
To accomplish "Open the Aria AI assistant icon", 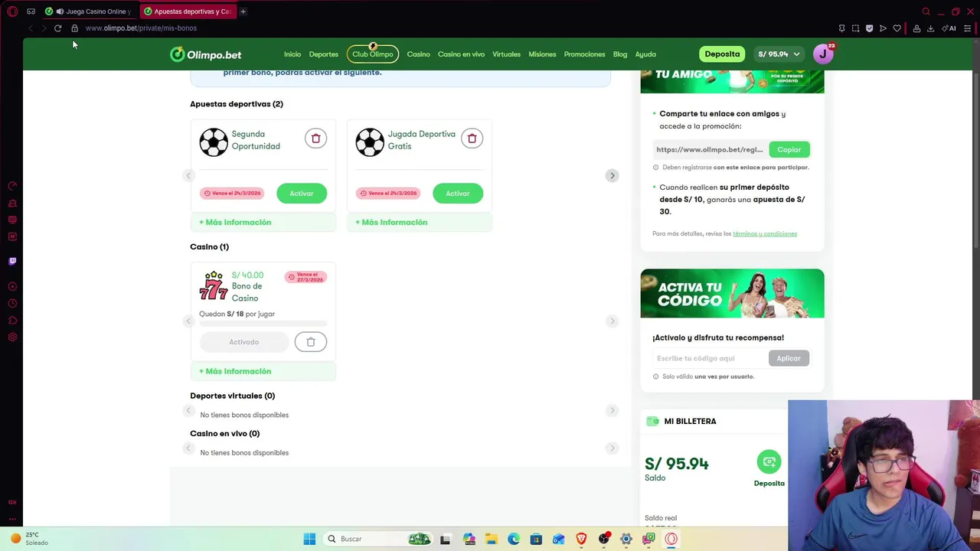I will click(949, 28).
